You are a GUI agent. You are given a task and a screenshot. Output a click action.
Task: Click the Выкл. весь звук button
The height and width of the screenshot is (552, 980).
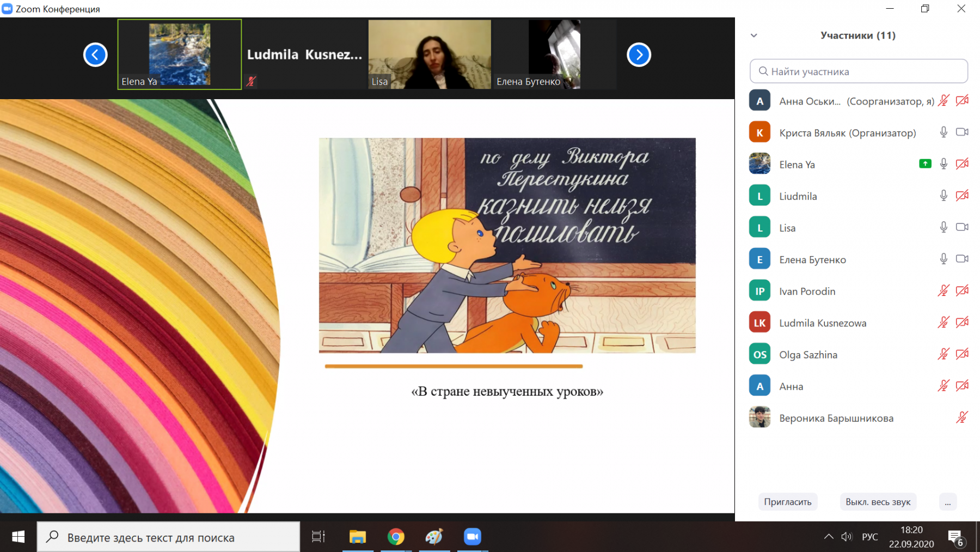pos(878,502)
